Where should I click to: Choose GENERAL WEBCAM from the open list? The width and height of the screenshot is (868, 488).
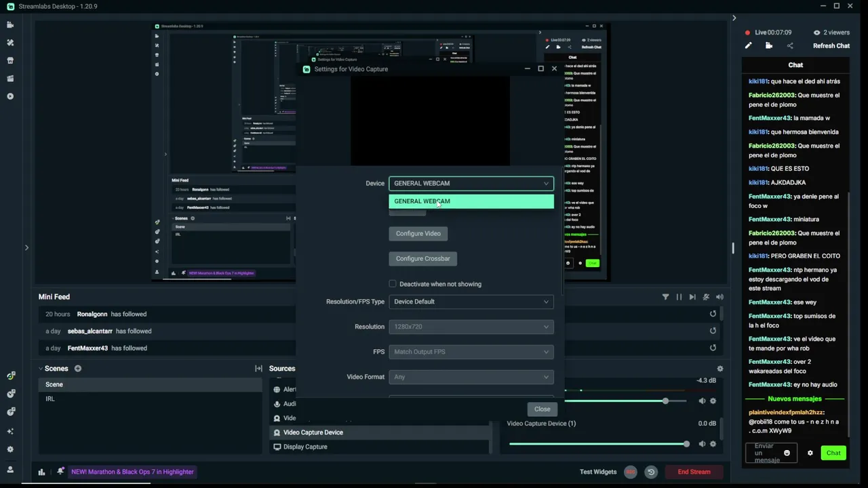[471, 201]
